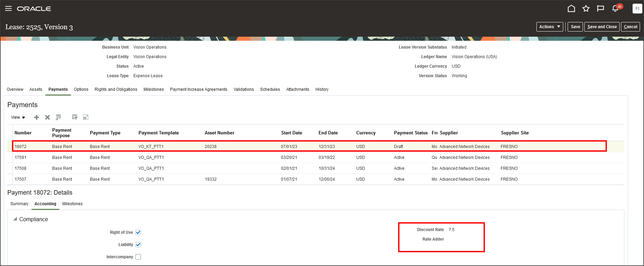Open Favorites star icon
The image size is (644, 266).
(586, 8)
